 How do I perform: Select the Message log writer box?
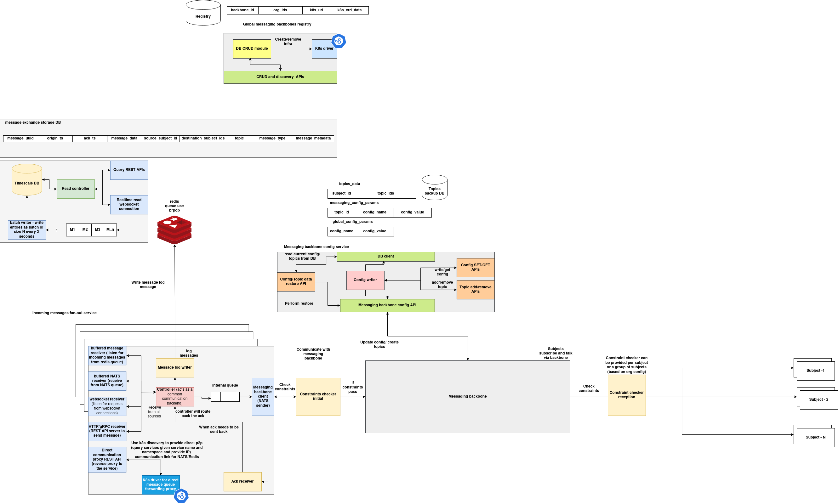pyautogui.click(x=174, y=367)
